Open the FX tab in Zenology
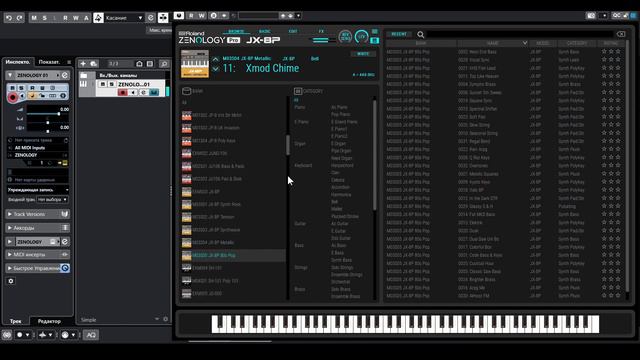Screen dimensions: 640x360 (321, 31)
